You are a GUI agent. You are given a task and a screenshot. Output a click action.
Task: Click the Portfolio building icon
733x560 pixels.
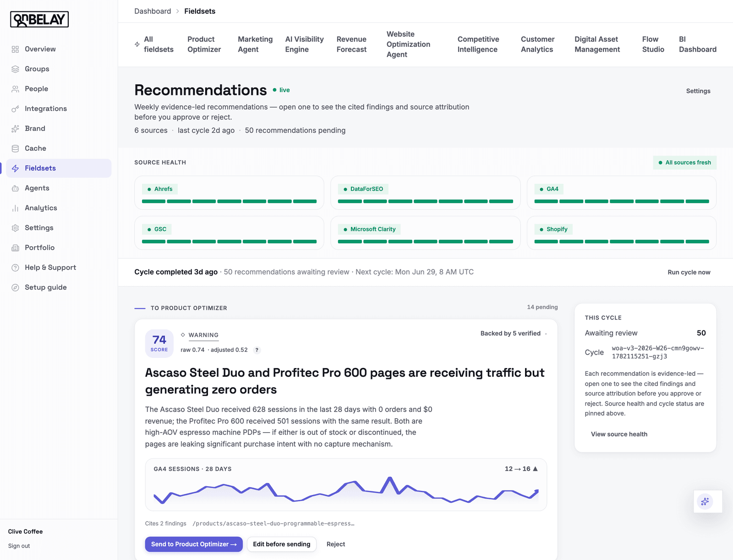tap(15, 248)
